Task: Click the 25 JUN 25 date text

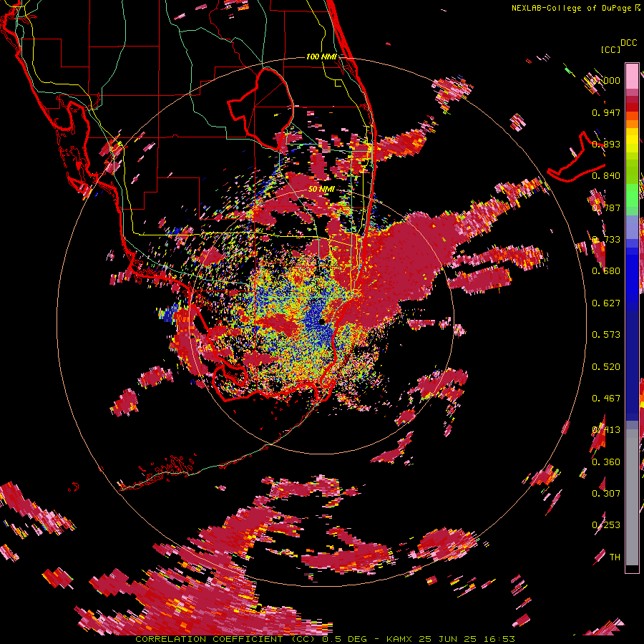Action: point(448,639)
